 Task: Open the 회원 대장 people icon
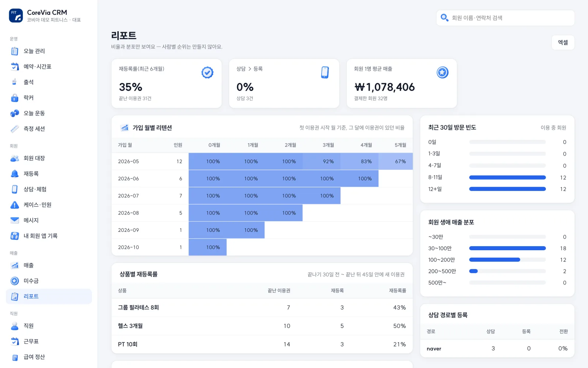click(15, 158)
